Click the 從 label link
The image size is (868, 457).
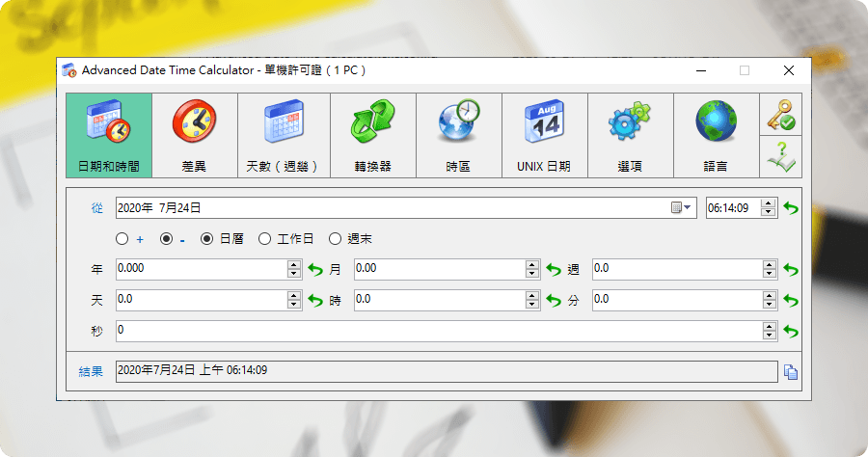(x=96, y=208)
